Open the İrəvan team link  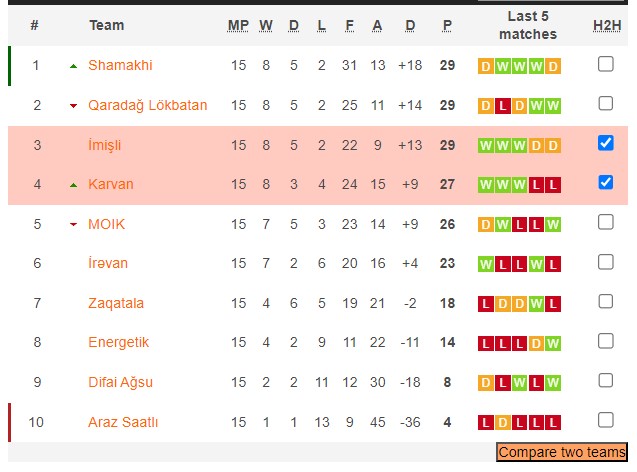point(108,263)
